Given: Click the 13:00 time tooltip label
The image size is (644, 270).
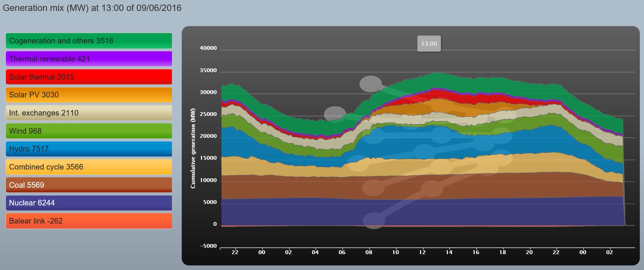Looking at the screenshot, I should tap(429, 44).
